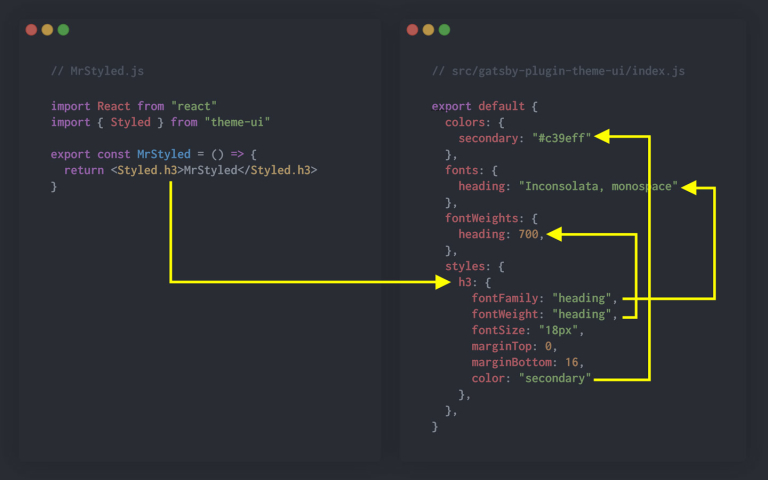Click the "export default {" line
The image size is (768, 480).
coord(484,106)
